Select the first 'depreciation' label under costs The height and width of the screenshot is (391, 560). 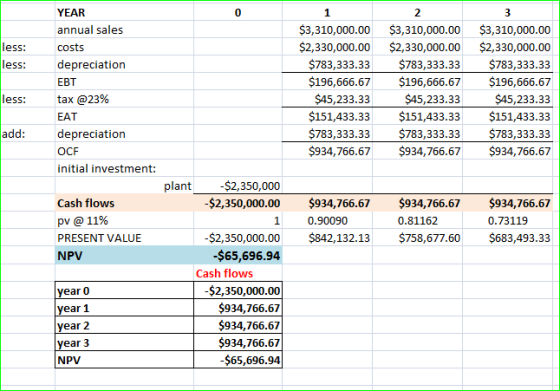pos(124,64)
